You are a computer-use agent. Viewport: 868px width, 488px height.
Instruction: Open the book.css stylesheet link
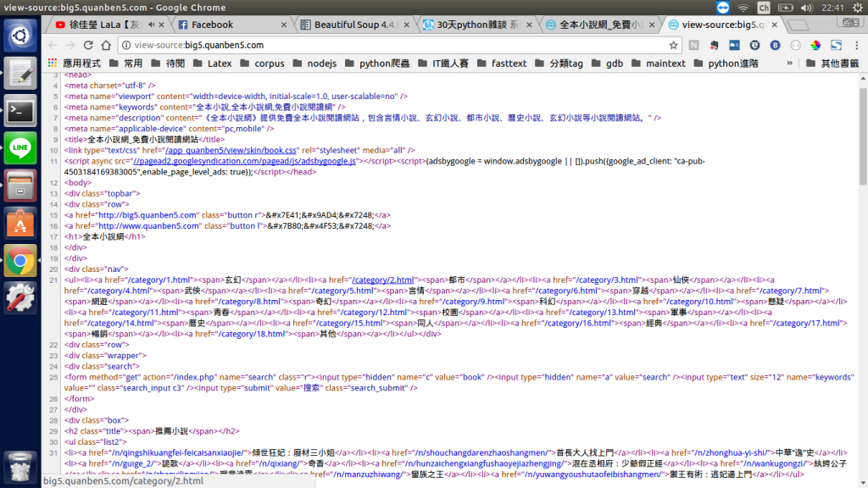click(x=231, y=150)
